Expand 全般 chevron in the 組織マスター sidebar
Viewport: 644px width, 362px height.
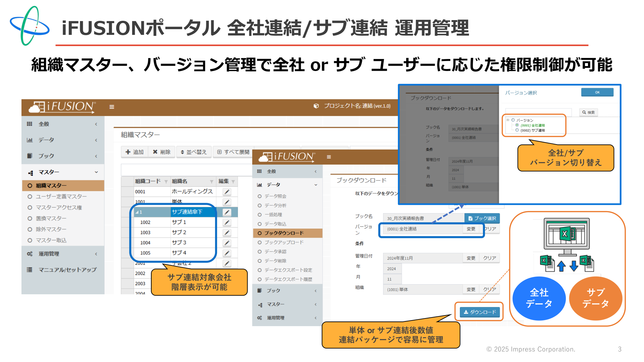(96, 124)
